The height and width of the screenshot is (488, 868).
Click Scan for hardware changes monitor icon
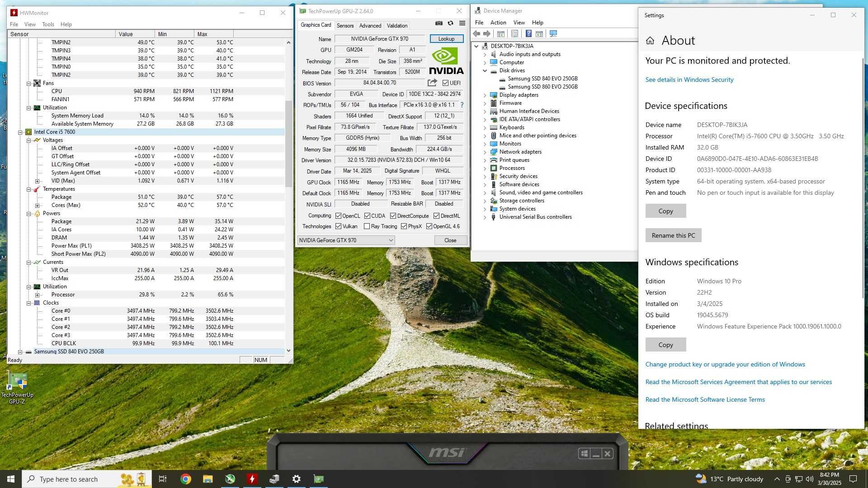tap(553, 34)
